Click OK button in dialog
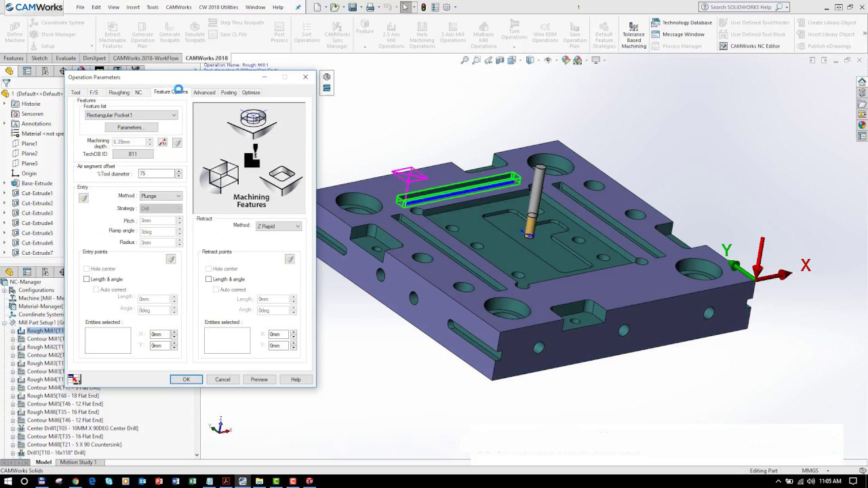Image resolution: width=868 pixels, height=488 pixels. (x=186, y=380)
